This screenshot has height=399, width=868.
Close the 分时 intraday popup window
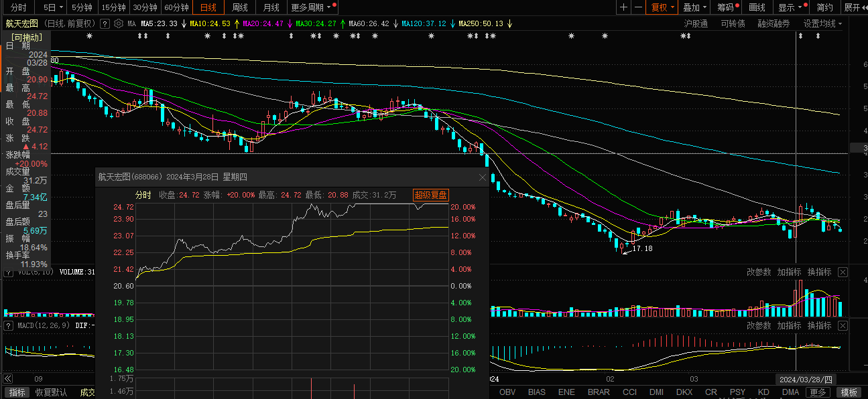(482, 177)
